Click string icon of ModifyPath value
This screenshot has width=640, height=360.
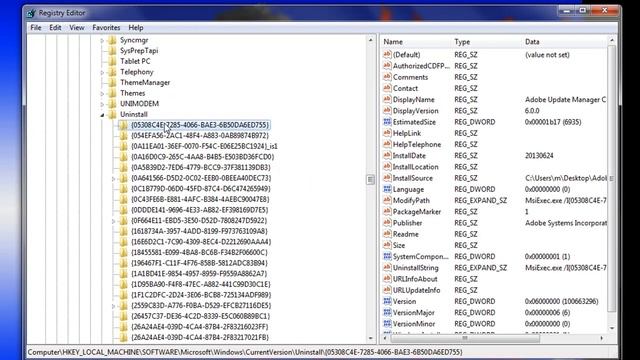pyautogui.click(x=387, y=200)
